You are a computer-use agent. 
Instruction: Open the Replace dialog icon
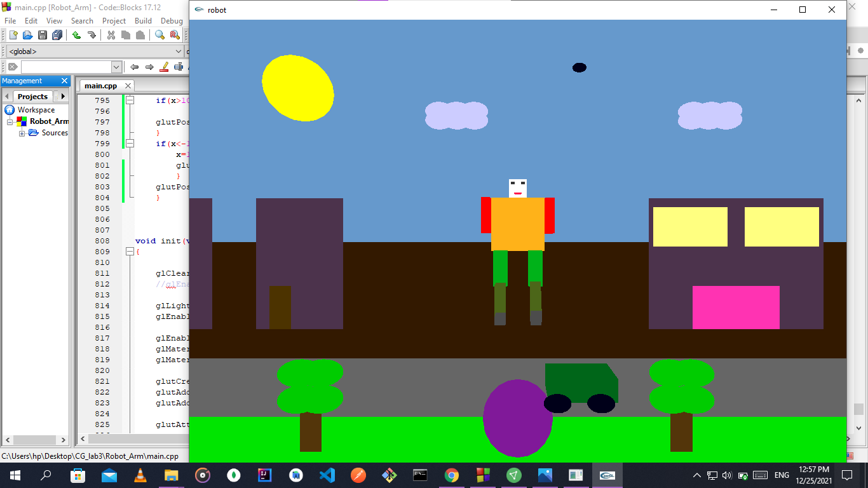point(175,36)
